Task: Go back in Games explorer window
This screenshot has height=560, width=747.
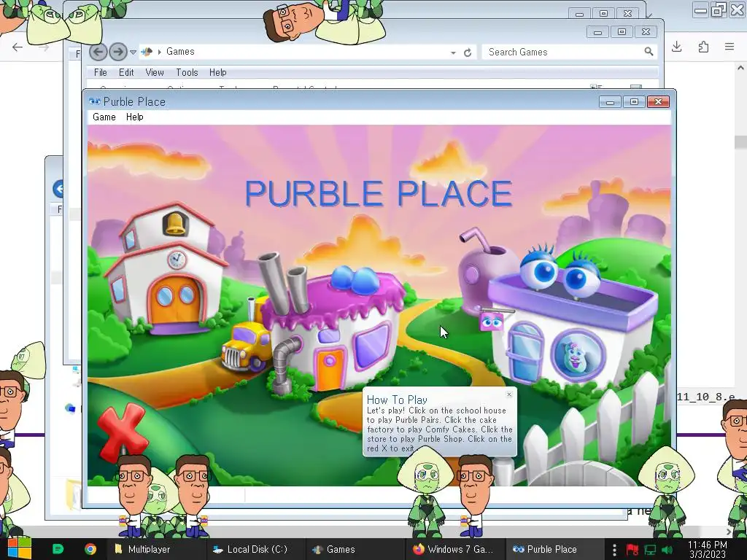Action: 98,52
